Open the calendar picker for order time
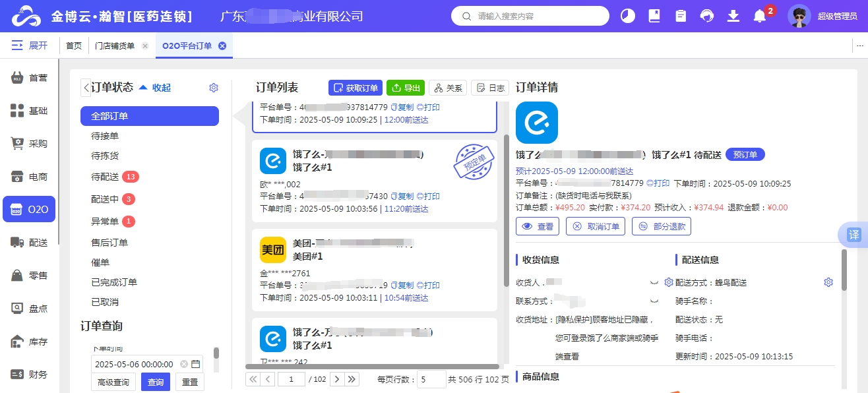The height and width of the screenshot is (393, 868). click(x=195, y=364)
